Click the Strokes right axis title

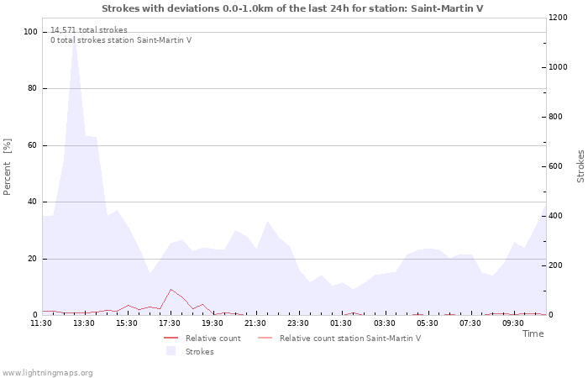pos(580,166)
